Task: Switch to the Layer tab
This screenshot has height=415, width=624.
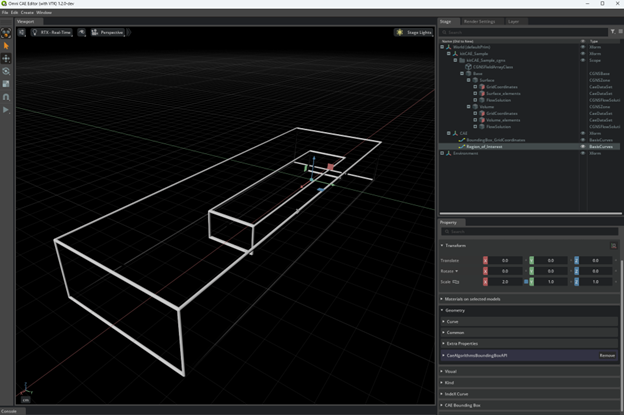Action: (x=513, y=21)
